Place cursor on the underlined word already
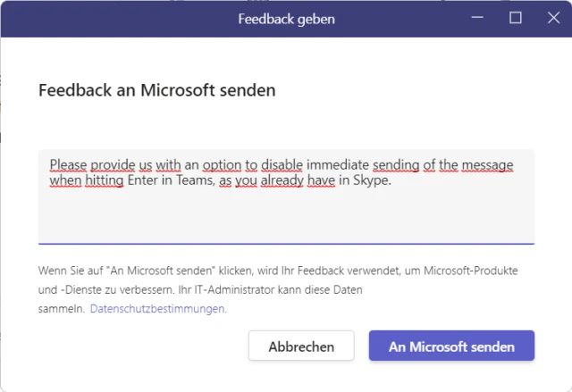The width and height of the screenshot is (572, 392). point(281,180)
